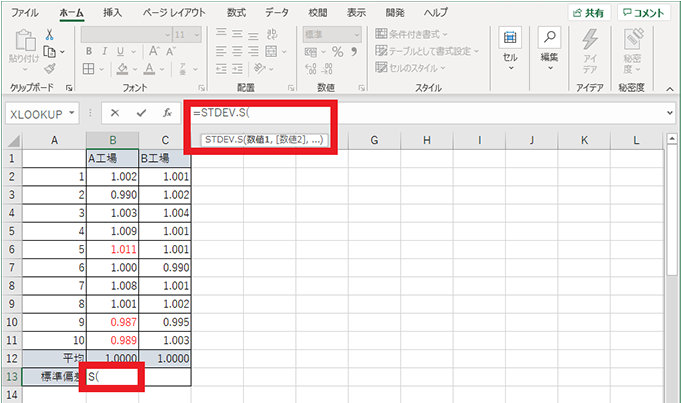The width and height of the screenshot is (681, 403).
Task: Click the Cut scissors icon
Action: point(50,35)
